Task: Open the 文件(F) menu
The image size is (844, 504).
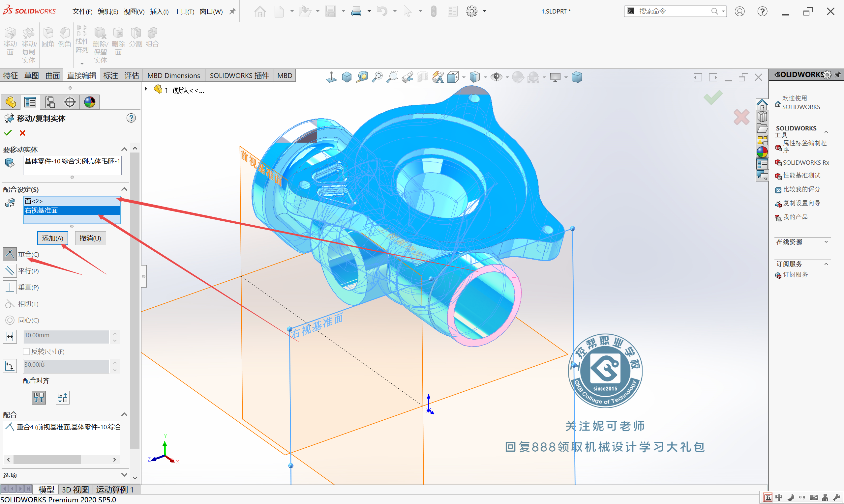Action: pos(82,12)
